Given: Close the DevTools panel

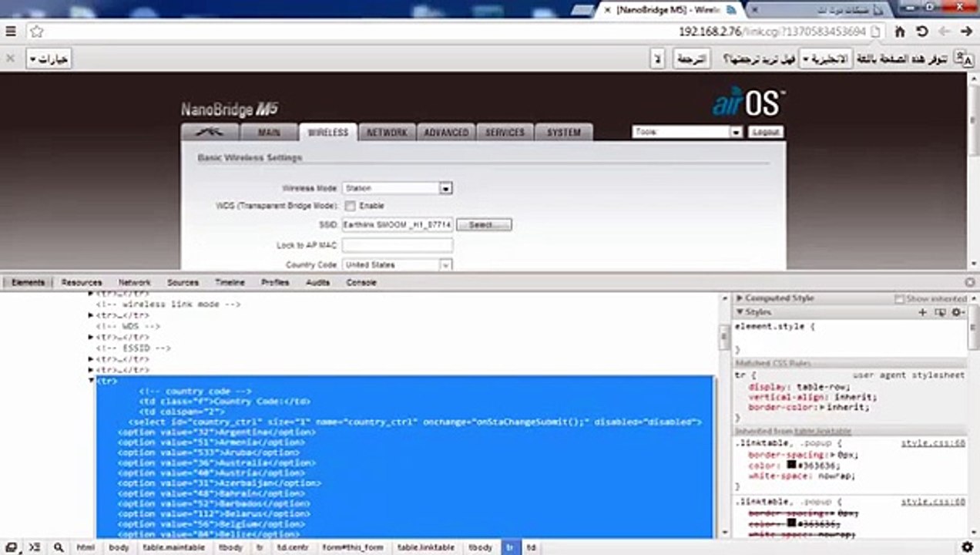Looking at the screenshot, I should pyautogui.click(x=970, y=282).
